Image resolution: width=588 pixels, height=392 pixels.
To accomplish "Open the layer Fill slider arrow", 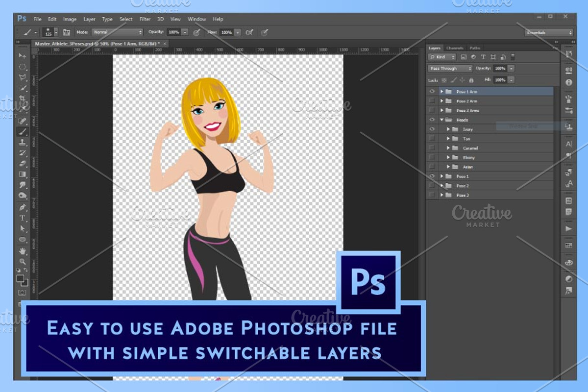I will tap(511, 79).
